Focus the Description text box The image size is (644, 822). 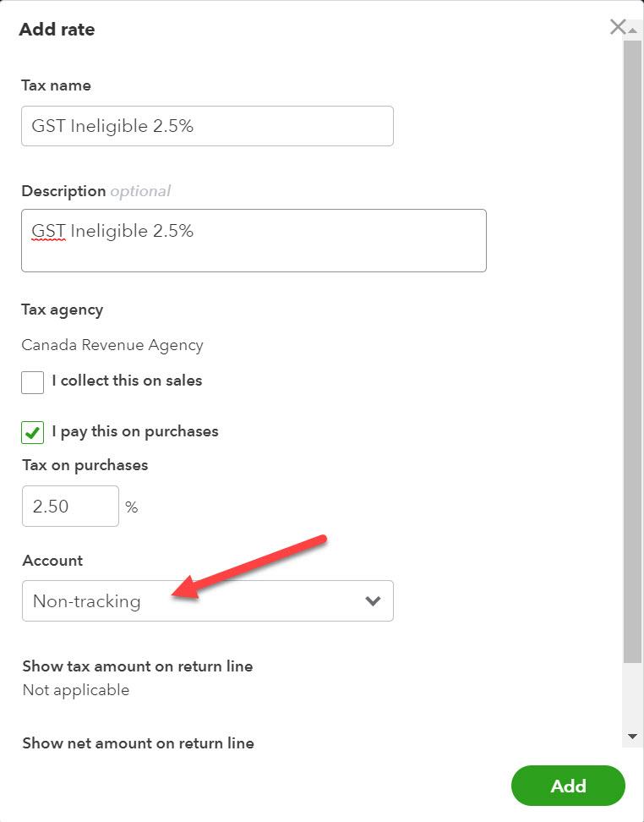[x=254, y=241]
